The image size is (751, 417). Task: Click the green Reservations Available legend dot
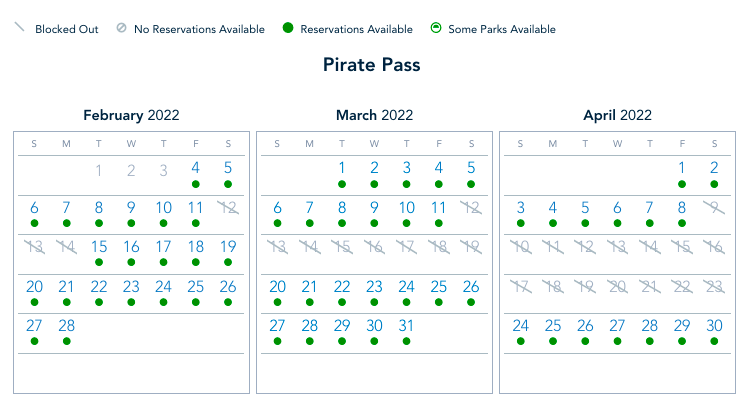click(x=286, y=29)
